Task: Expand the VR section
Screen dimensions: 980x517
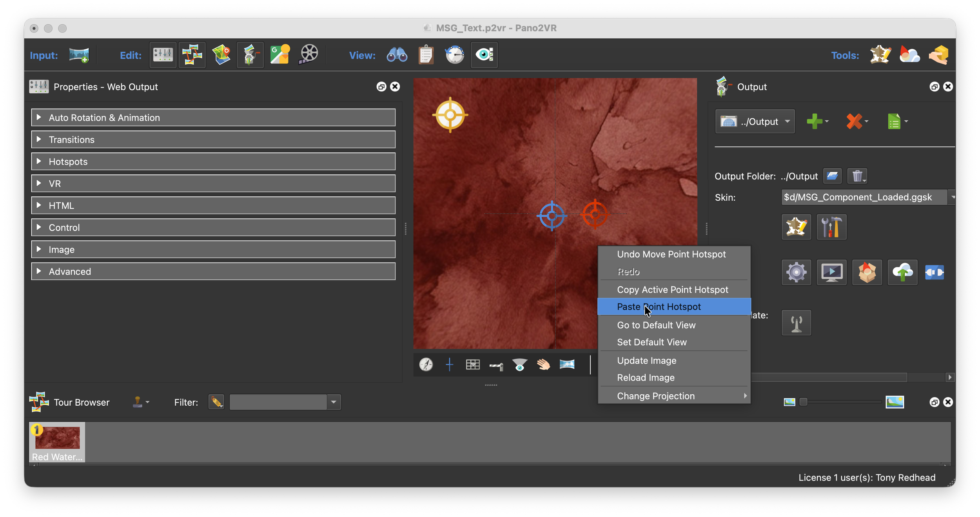Action: [213, 183]
